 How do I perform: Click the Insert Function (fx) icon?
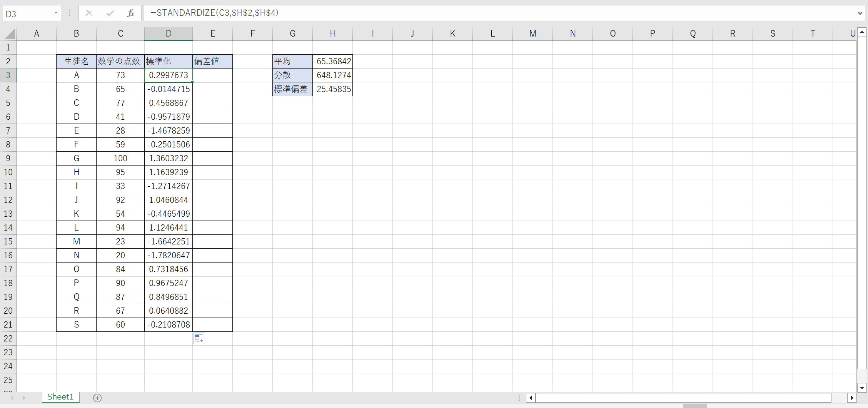pos(130,13)
